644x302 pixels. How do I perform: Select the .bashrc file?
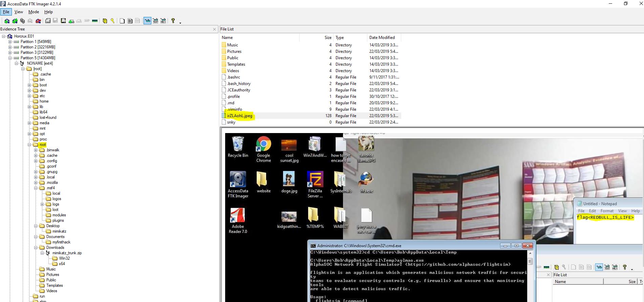(233, 77)
